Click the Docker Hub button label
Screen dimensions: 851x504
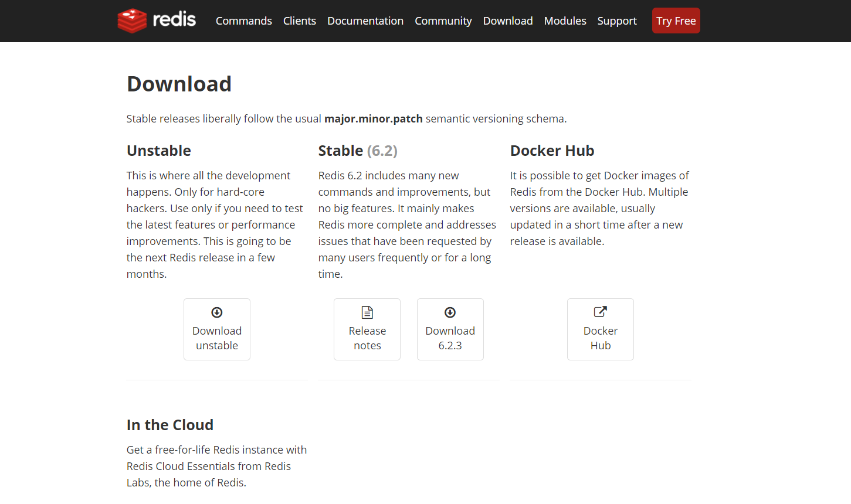(601, 338)
